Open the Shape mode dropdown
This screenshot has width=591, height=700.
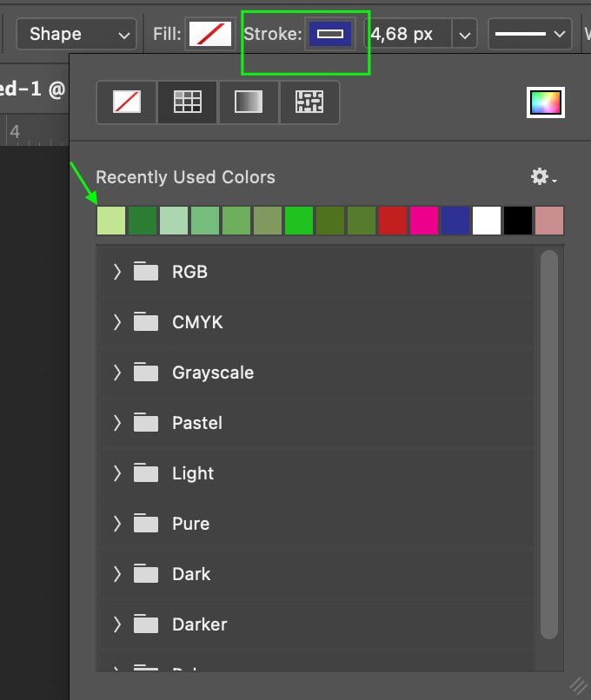click(76, 34)
